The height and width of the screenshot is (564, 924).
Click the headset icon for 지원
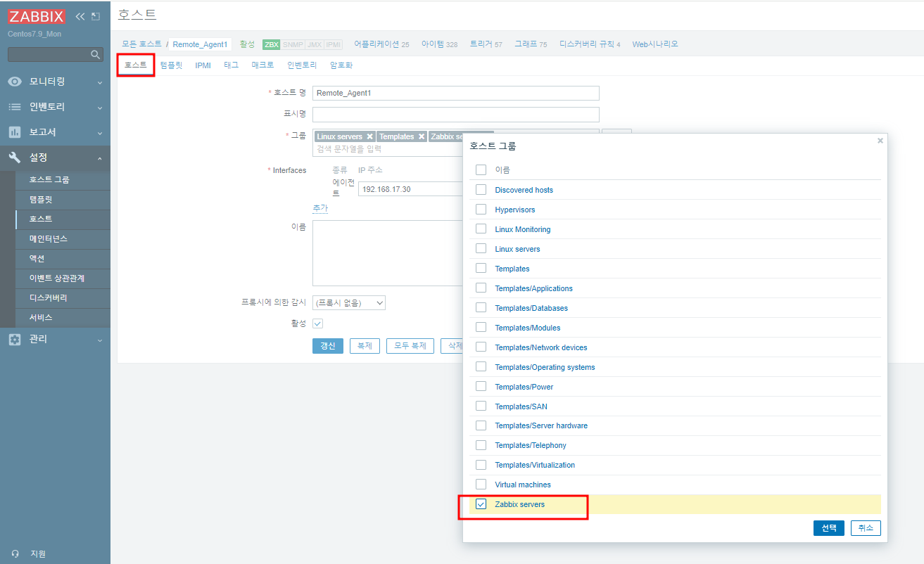click(x=15, y=553)
